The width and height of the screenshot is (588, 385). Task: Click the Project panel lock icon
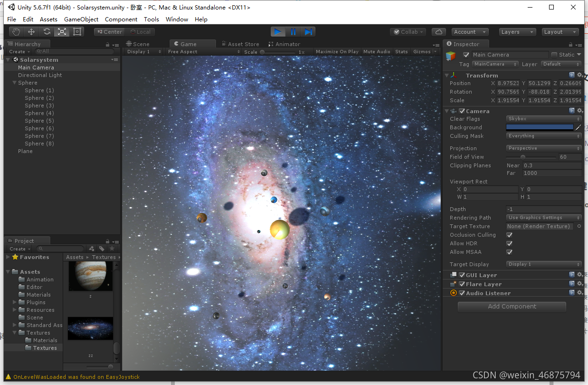pyautogui.click(x=108, y=241)
